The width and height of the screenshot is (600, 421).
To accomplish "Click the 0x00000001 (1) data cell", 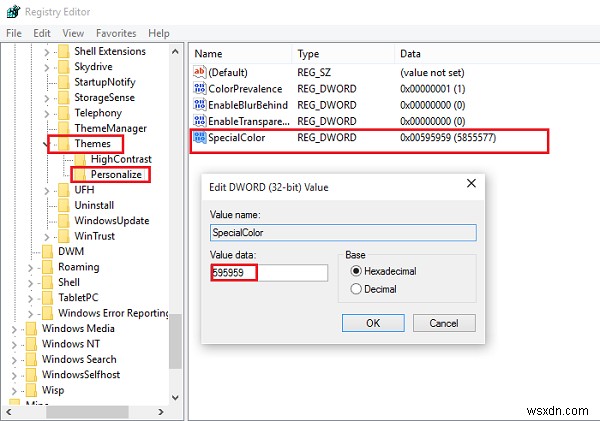I will 432,89.
